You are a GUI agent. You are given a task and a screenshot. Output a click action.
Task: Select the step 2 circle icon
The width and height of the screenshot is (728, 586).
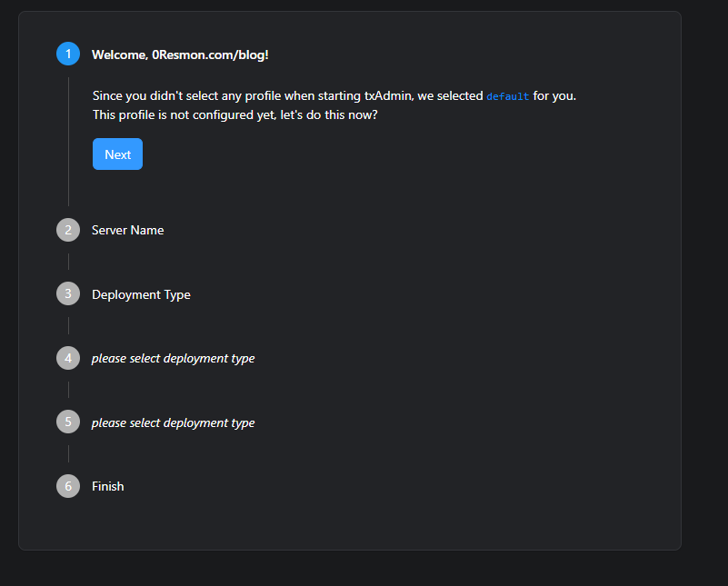68,230
